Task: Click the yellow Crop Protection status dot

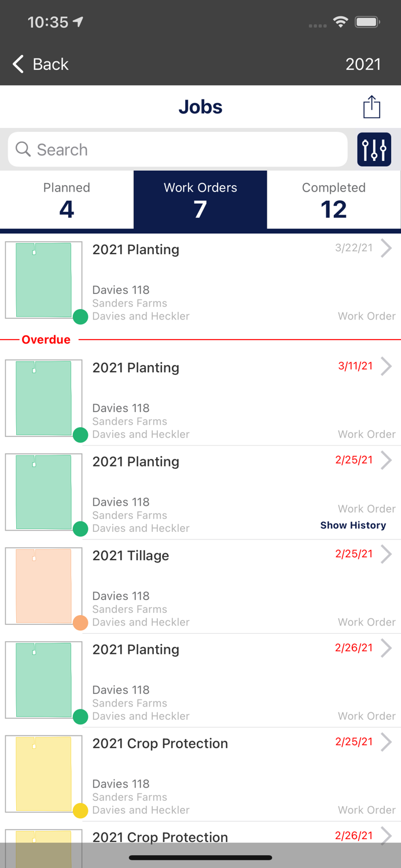Action: 80,811
